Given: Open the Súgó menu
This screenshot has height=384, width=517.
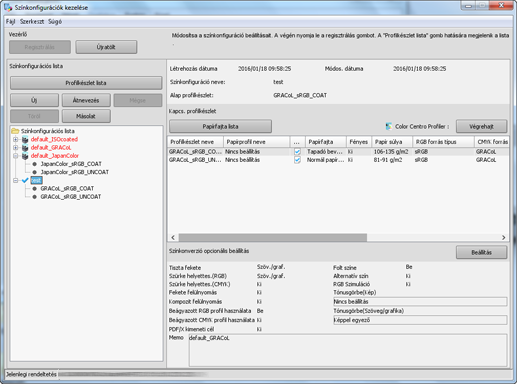Looking at the screenshot, I should pos(55,22).
